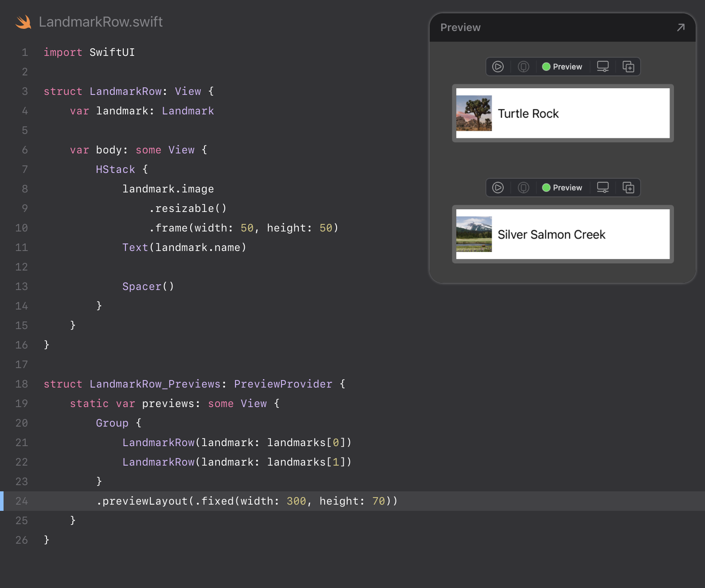Click the "Turtle Rock" row title
Screen dimensions: 705x588
pyautogui.click(x=528, y=114)
